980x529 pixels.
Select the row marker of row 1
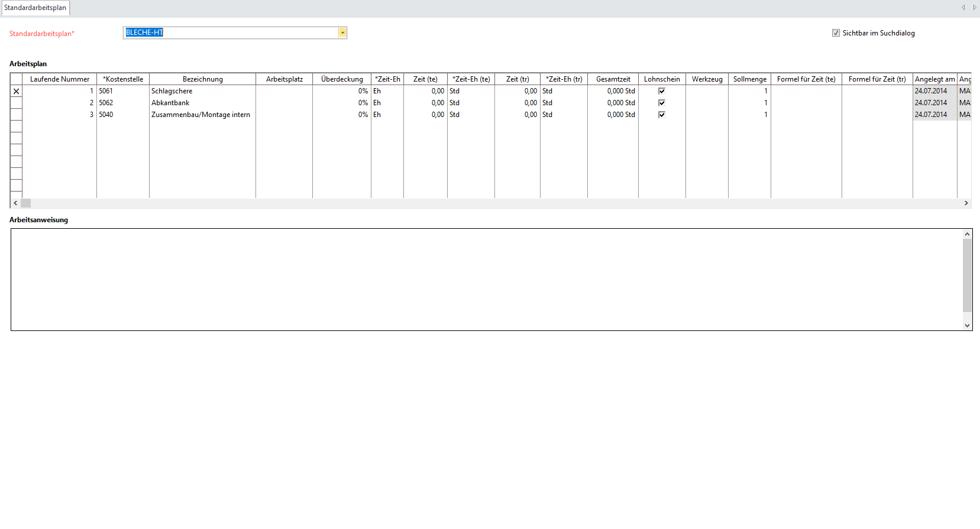pyautogui.click(x=16, y=91)
